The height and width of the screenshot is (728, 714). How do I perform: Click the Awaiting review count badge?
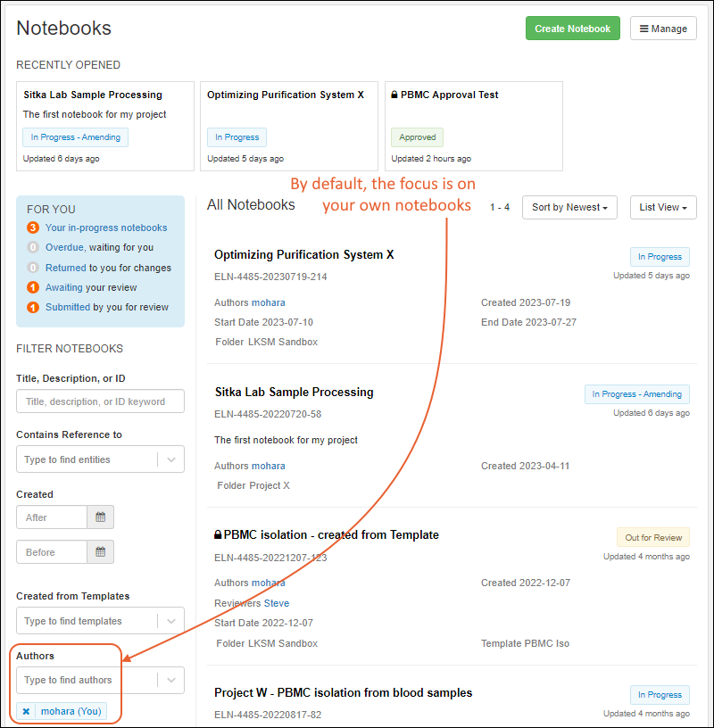pyautogui.click(x=33, y=287)
